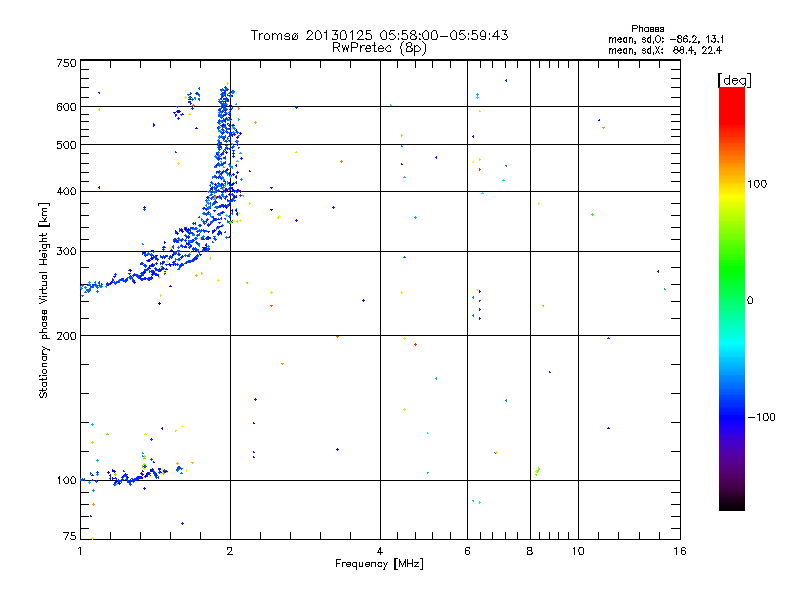This screenshot has width=800, height=600.
Task: Click the x-axis tick label '10'
Action: [578, 551]
